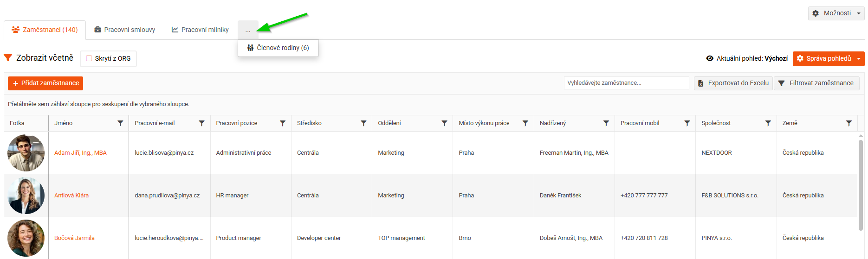Click the eye icon beside Aktuální pohled
The width and height of the screenshot is (868, 259).
709,58
